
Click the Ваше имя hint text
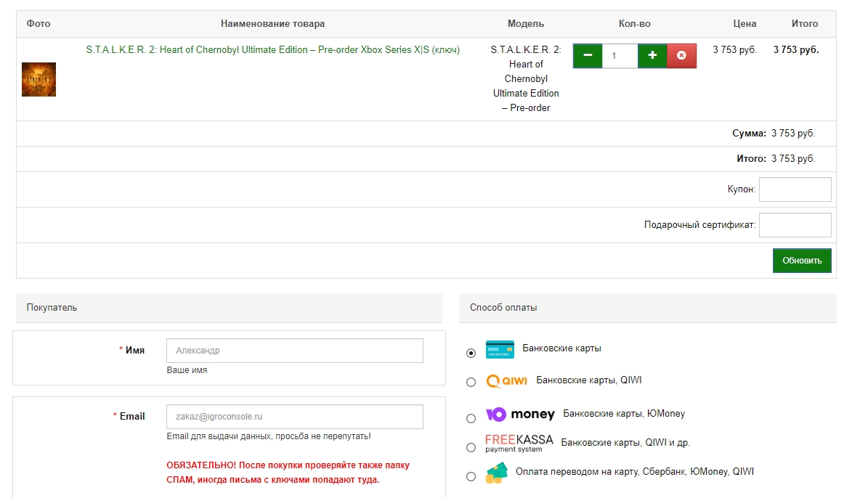[x=187, y=370]
